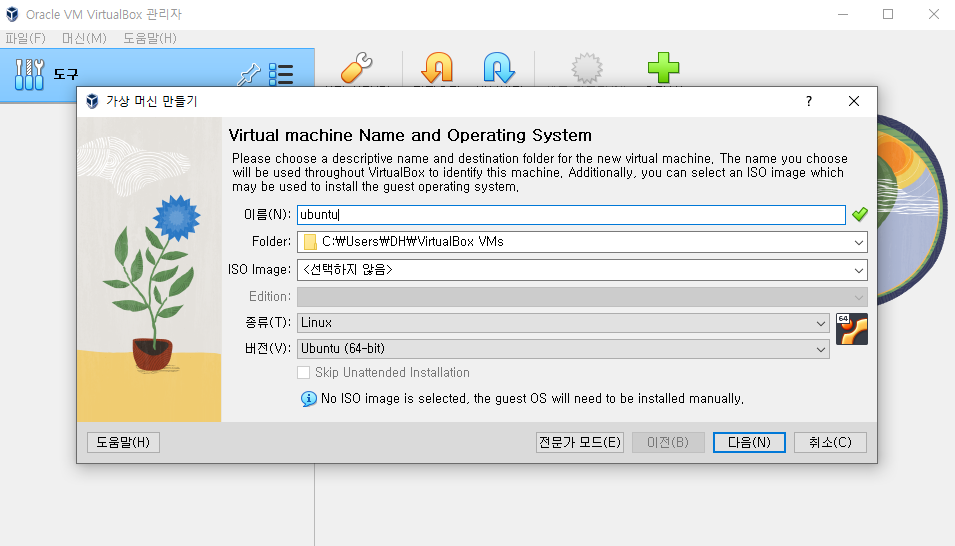Click the Export appliance blue arrow icon
Viewport: 955px width, 546px height.
point(499,68)
